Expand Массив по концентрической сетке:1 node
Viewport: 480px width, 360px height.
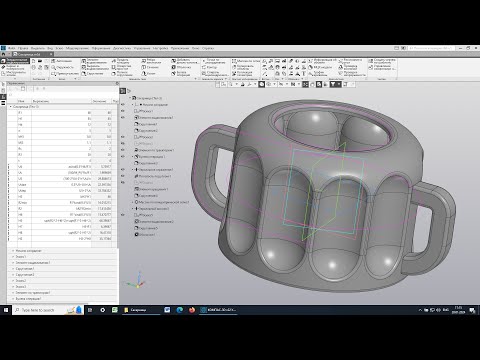click(x=133, y=202)
